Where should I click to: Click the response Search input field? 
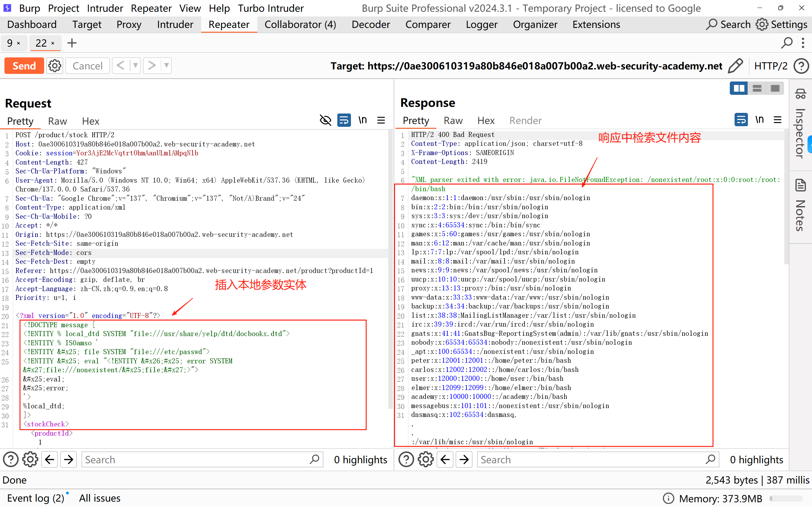591,459
